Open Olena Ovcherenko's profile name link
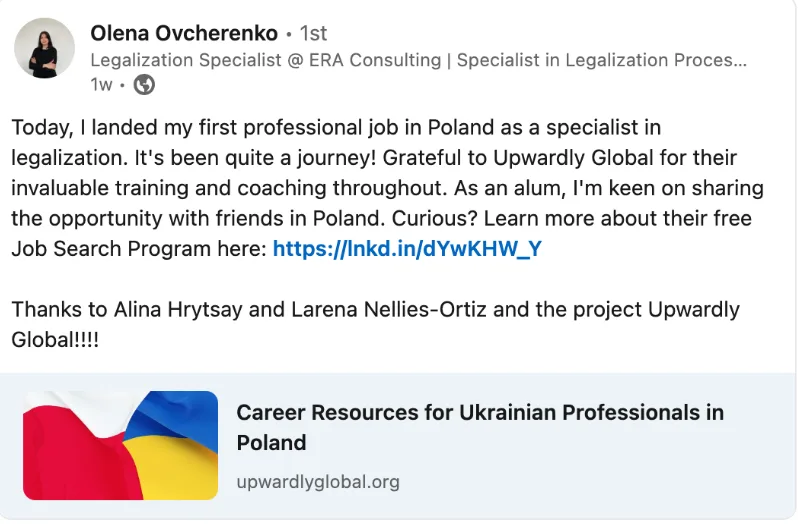 point(184,33)
